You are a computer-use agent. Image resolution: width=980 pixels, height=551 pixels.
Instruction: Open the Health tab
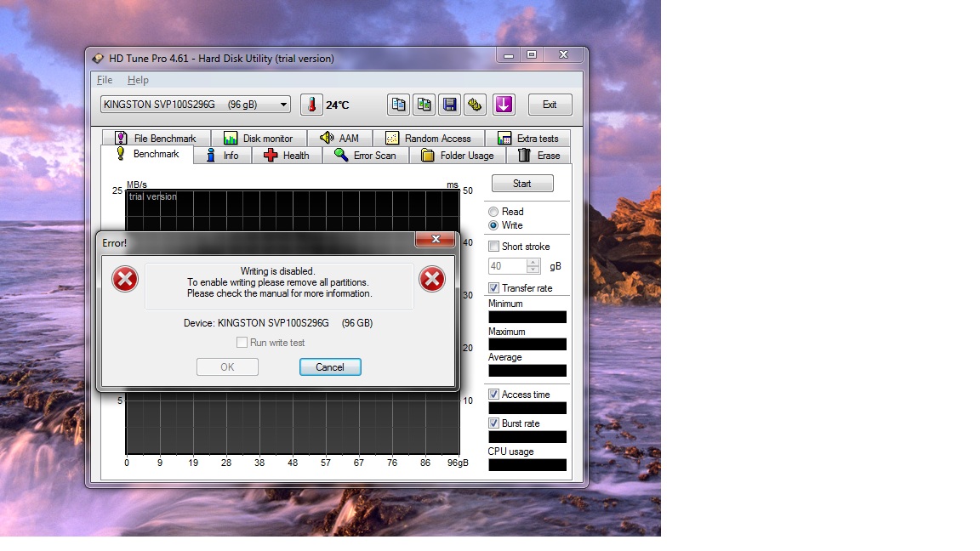point(287,156)
